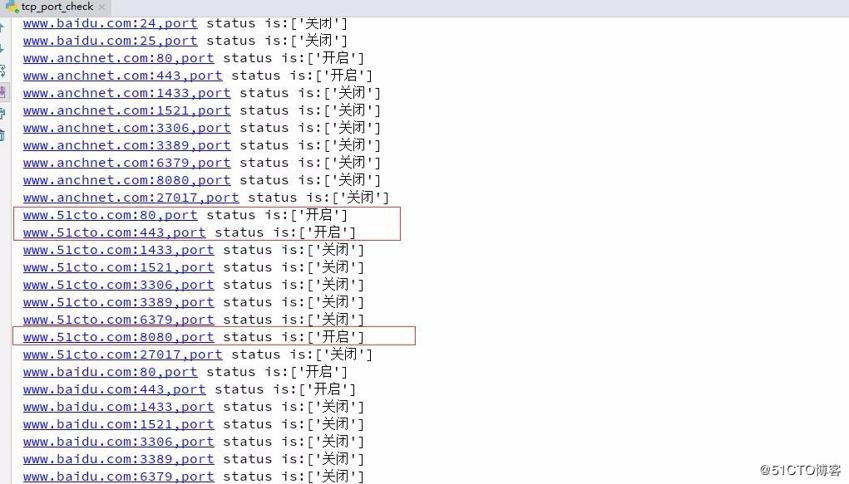This screenshot has height=484, width=849.
Task: Follow the www.anchnet.com:3389,port link
Action: (127, 146)
